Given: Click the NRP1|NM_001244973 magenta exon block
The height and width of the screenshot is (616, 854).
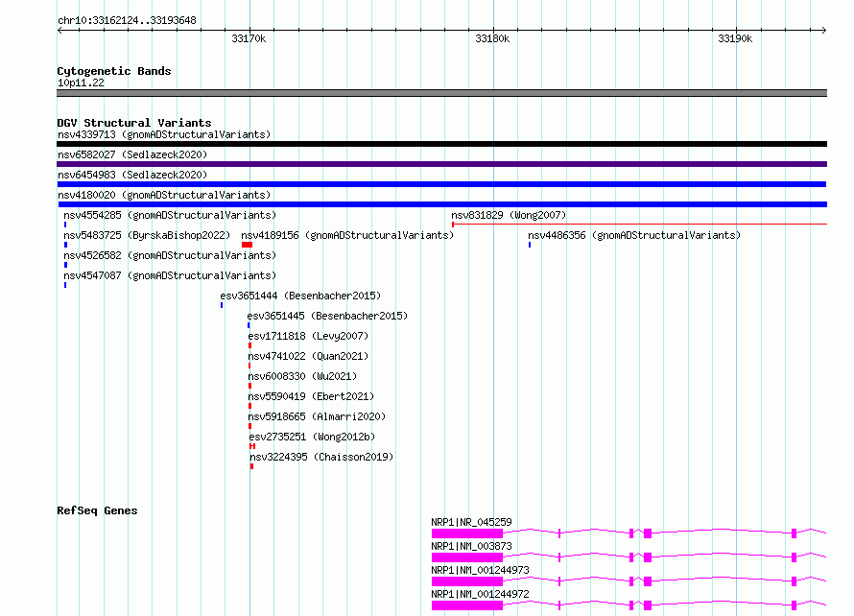Looking at the screenshot, I should [x=467, y=581].
